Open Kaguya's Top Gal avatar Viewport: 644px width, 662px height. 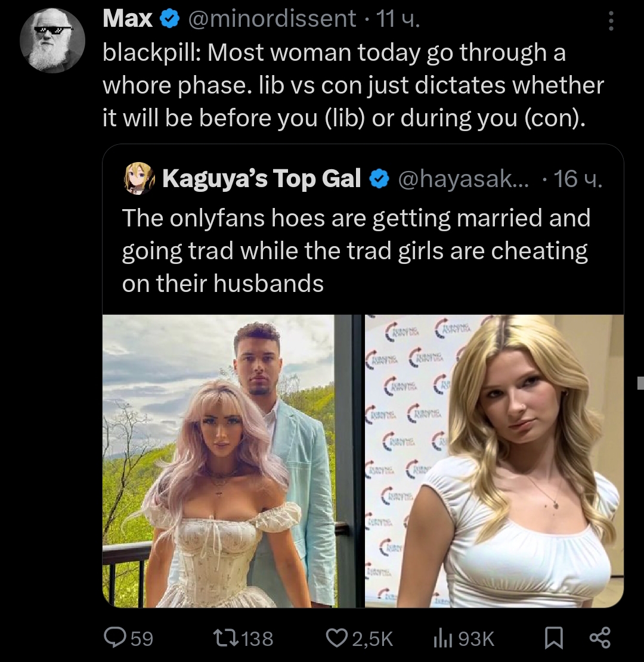[138, 178]
